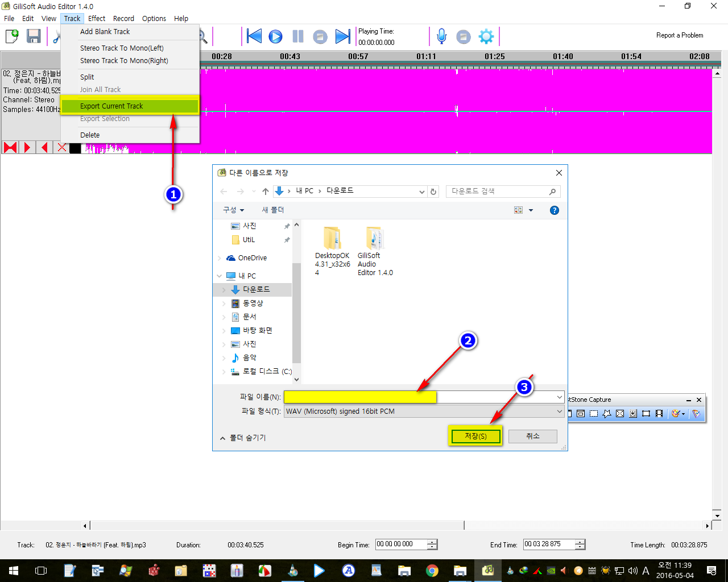Skip to start with the rewind button
The width and height of the screenshot is (728, 582).
tap(254, 36)
